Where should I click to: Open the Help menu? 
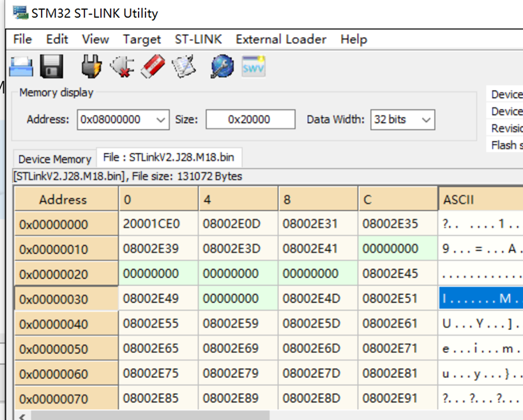click(354, 40)
